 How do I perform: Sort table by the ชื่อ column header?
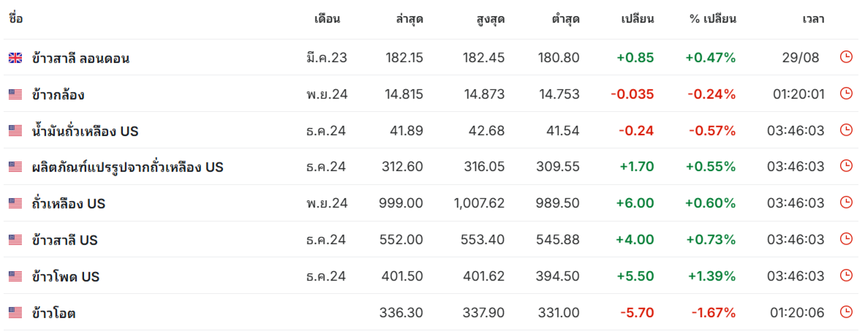15,19
